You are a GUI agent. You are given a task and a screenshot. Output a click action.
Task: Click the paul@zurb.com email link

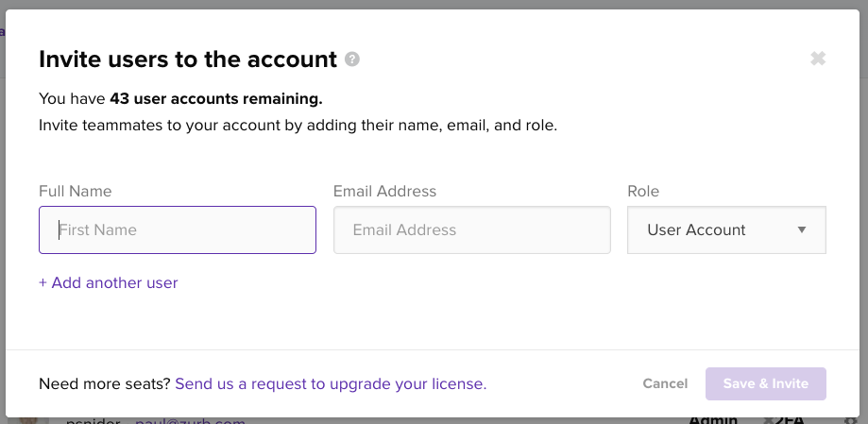190,420
